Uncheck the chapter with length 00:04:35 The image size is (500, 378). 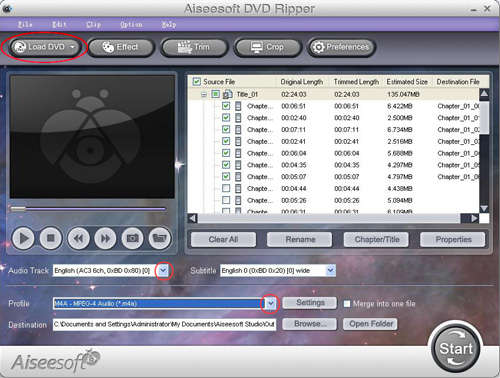(x=226, y=165)
